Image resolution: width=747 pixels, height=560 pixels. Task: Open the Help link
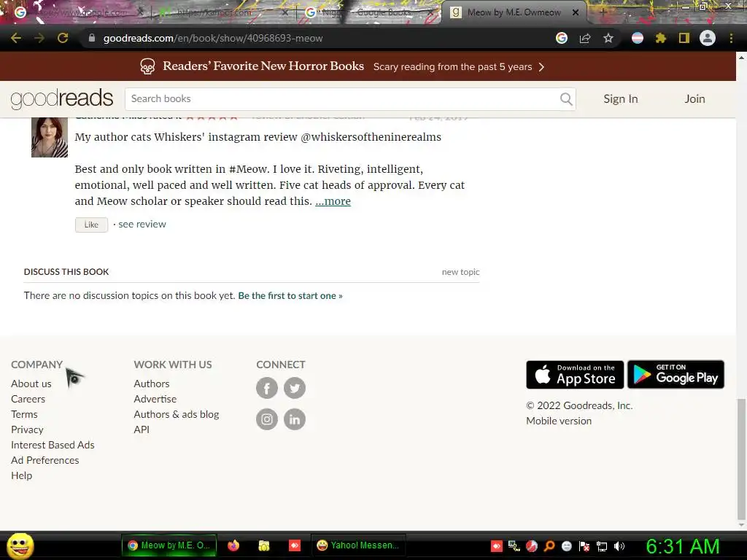[x=21, y=475]
